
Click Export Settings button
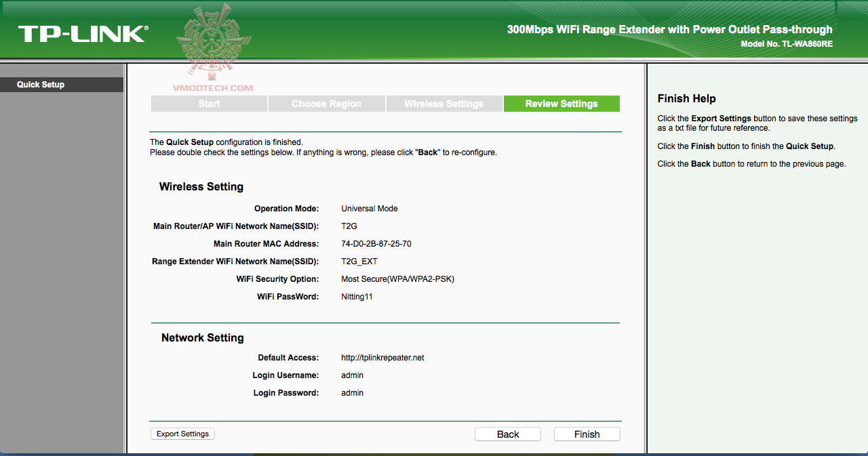(x=182, y=434)
